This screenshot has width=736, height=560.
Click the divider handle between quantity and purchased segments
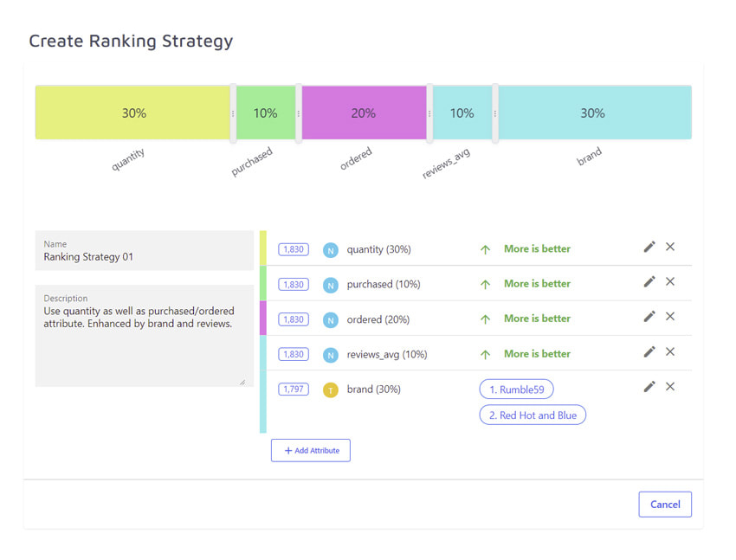coord(234,113)
